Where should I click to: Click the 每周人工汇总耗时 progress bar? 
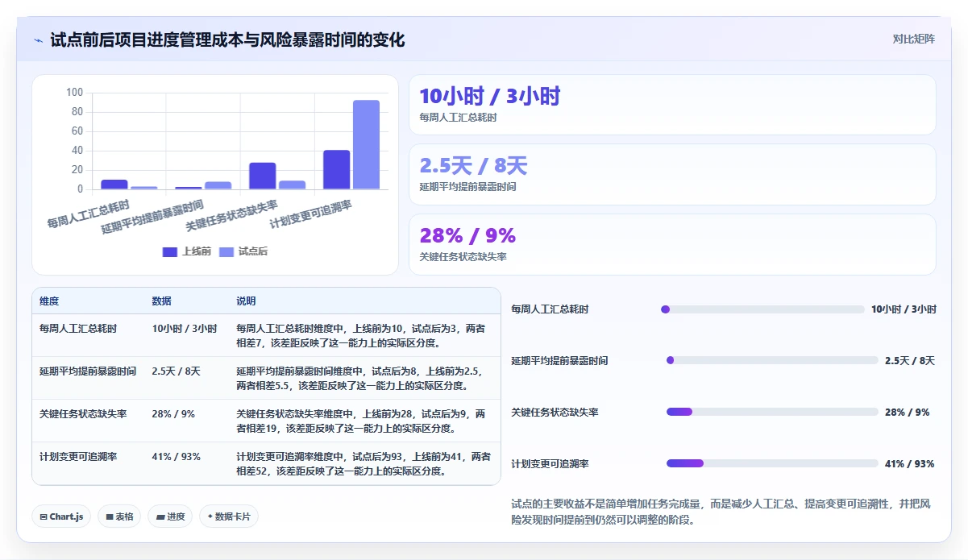(x=762, y=309)
